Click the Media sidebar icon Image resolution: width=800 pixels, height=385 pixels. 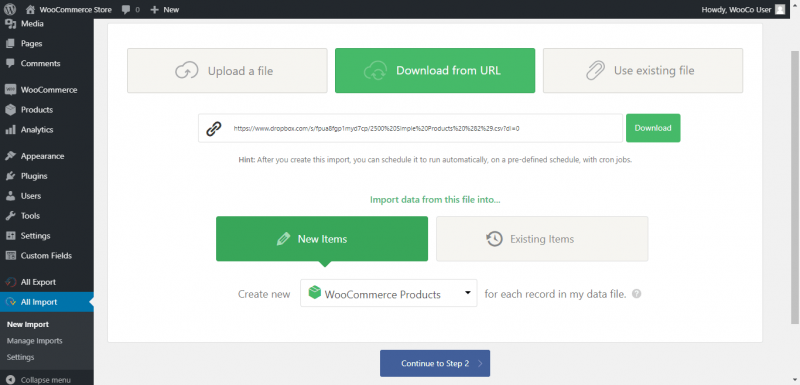tap(10, 23)
